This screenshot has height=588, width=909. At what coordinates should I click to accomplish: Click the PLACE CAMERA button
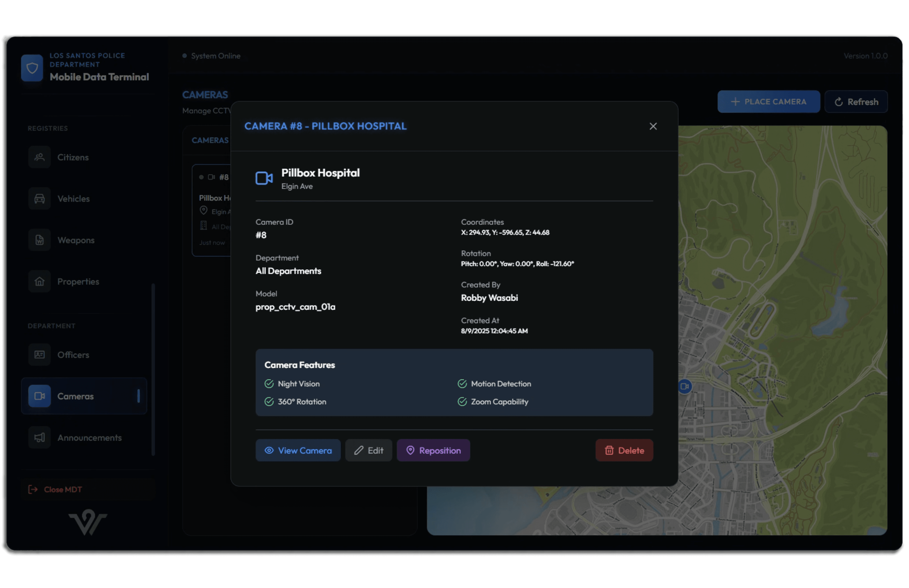768,102
